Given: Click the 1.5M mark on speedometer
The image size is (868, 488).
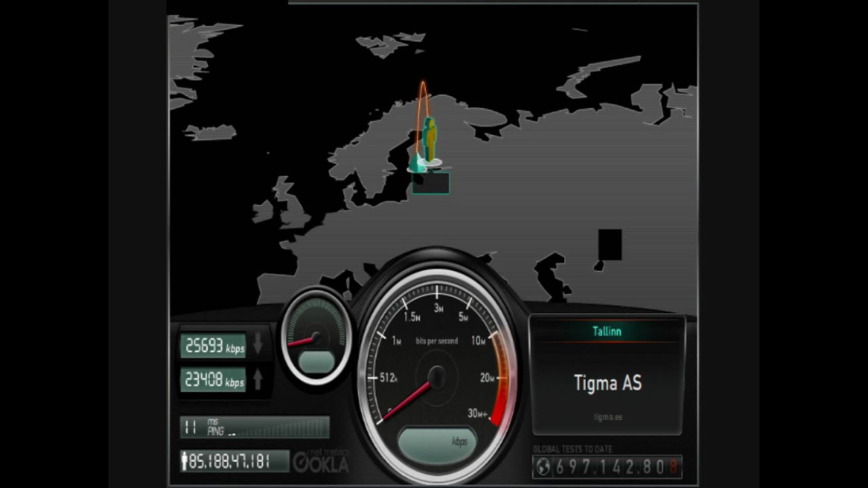Looking at the screenshot, I should 412,317.
